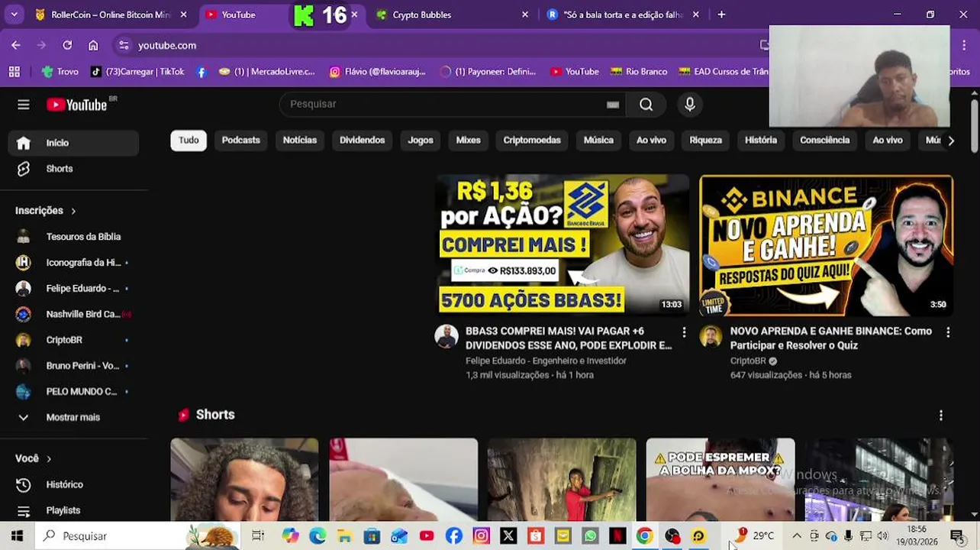
Task: Open Tesouros da Bíblia channel
Action: [73, 237]
